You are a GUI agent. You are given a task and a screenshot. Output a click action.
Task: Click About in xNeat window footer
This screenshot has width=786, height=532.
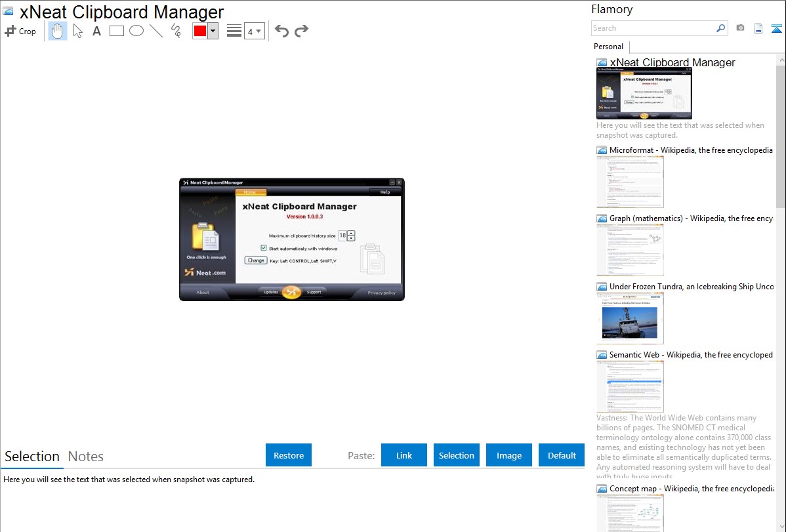click(x=203, y=293)
